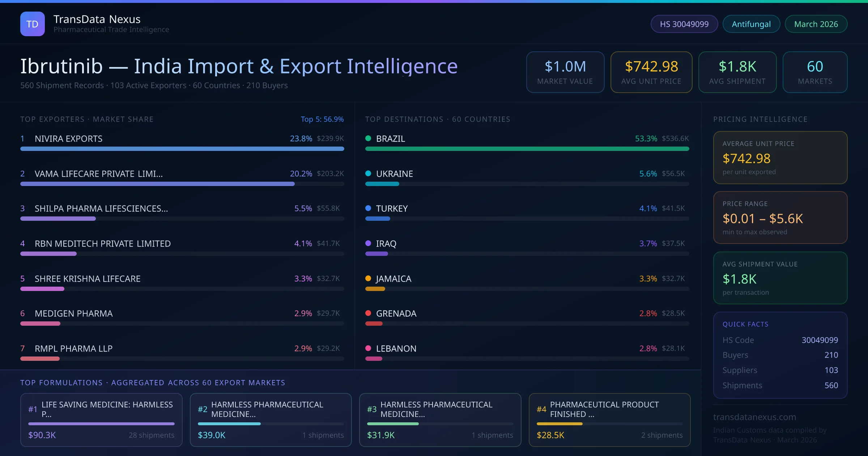Select exporter RBN MEDITECH PRIVATE LIMITED
The width and height of the screenshot is (868, 456).
click(102, 244)
